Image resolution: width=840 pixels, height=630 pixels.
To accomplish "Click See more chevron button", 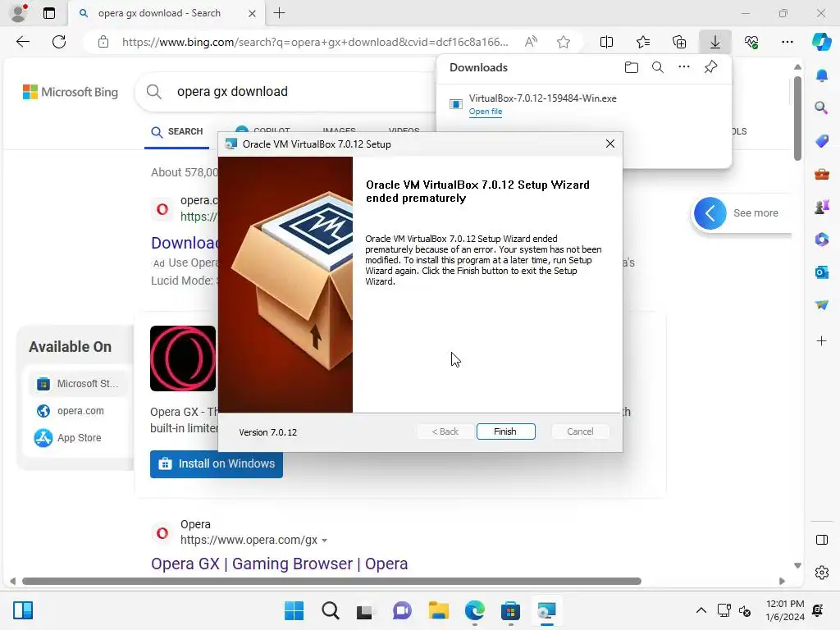I will point(710,213).
